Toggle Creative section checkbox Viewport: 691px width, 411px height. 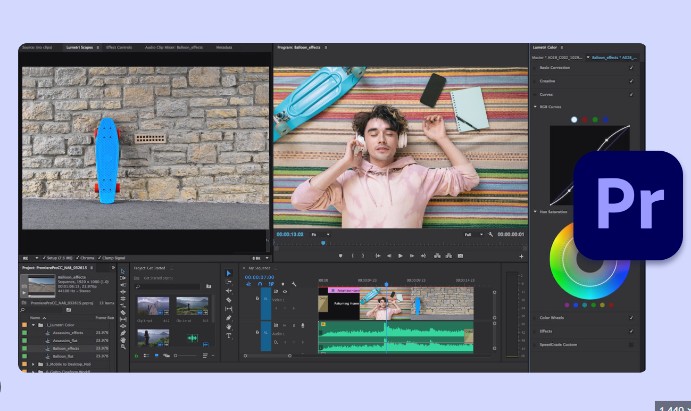632,81
